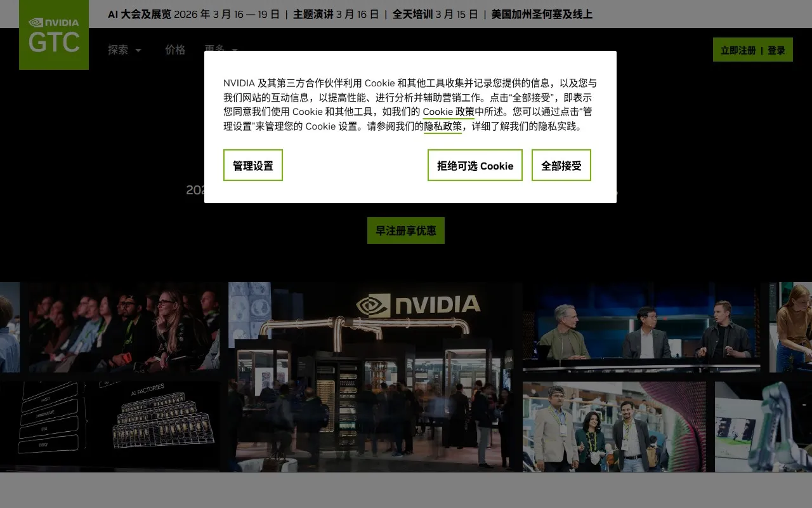Open the 价格 menu item
This screenshot has width=812, height=508.
click(x=176, y=50)
